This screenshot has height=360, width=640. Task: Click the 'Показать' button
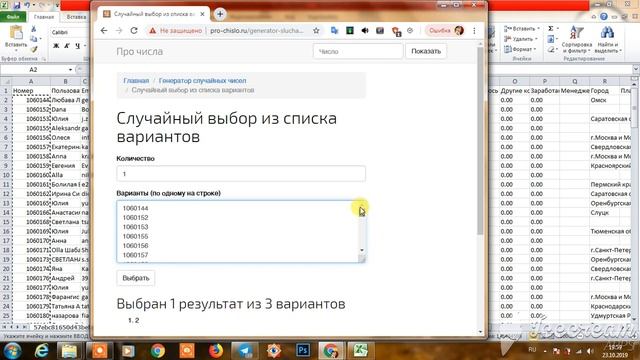(426, 51)
